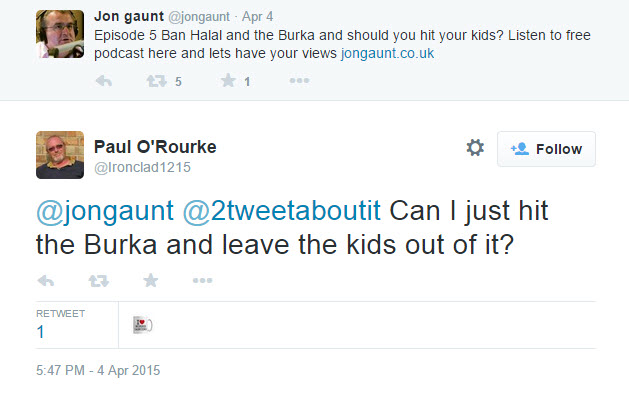
Task: Open the 5:47 PM tweet timestamp
Action: [x=97, y=370]
